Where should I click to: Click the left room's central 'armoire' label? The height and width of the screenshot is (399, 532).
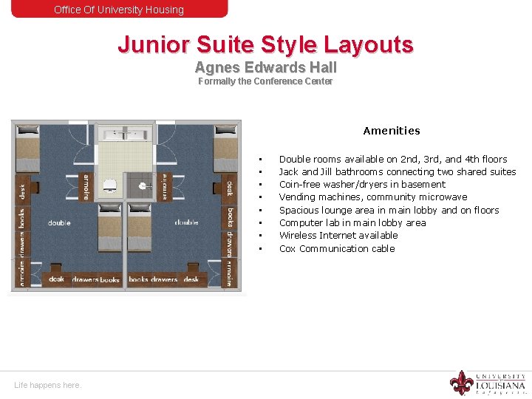86,187
